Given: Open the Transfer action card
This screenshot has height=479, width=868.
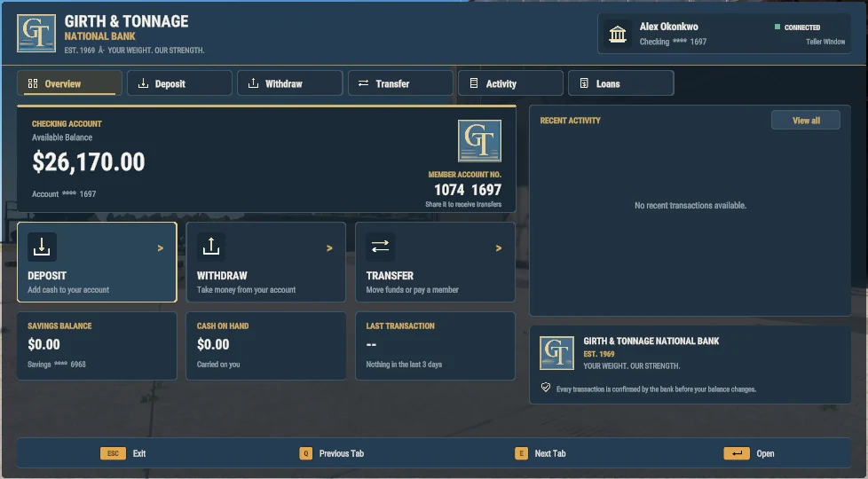Looking at the screenshot, I should coord(435,263).
